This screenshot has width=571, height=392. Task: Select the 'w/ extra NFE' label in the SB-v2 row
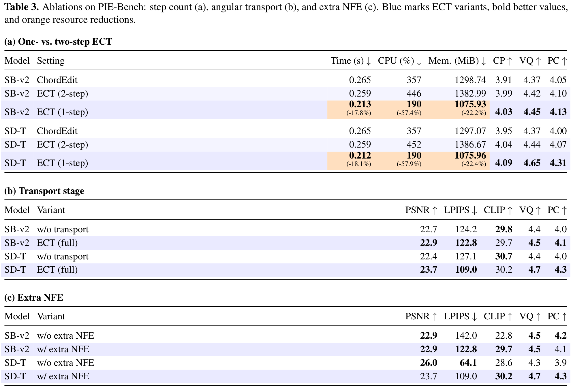(x=63, y=349)
